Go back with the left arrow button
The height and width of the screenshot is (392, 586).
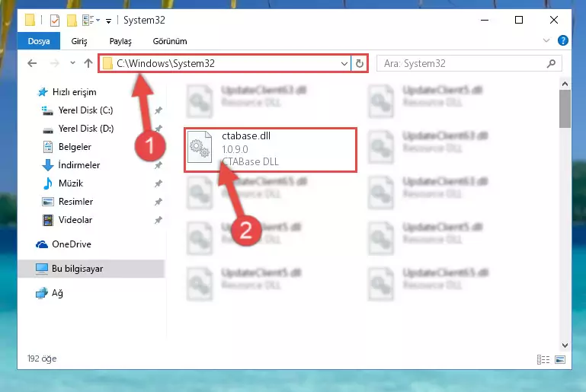click(32, 63)
